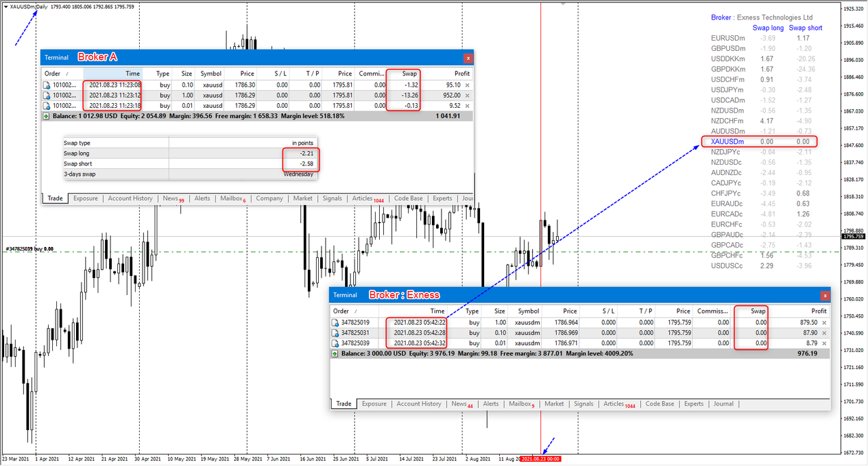Open Mailbox tab in Exness terminal
The width and height of the screenshot is (868, 466).
(521, 404)
